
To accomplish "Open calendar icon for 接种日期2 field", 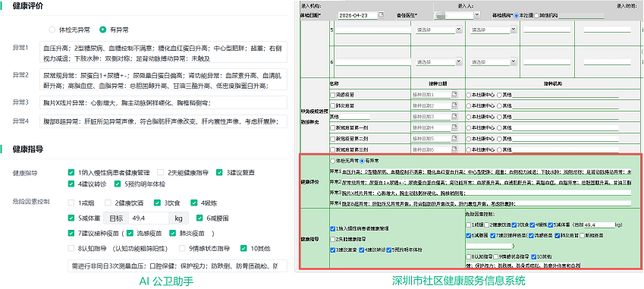I will [x=454, y=105].
